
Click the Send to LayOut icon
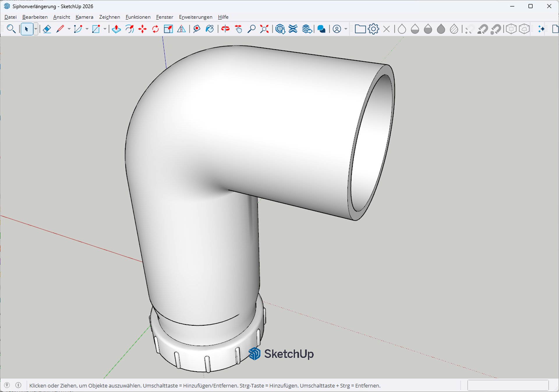click(x=307, y=29)
